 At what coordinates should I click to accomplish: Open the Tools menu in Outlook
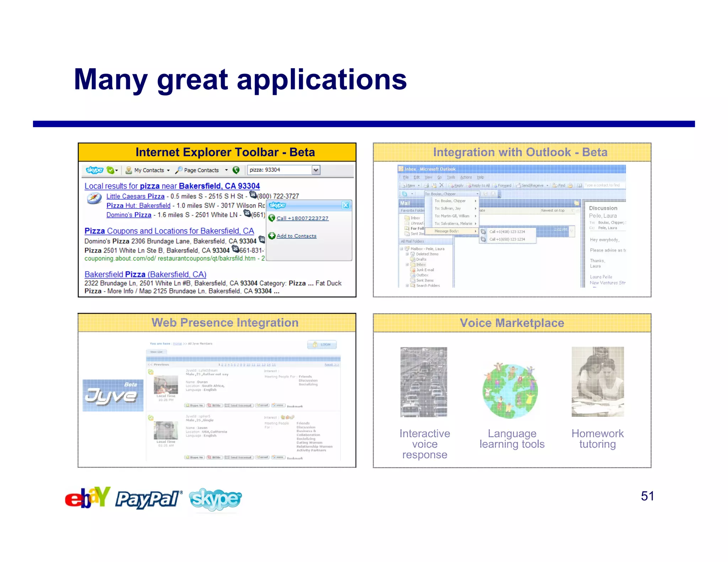tap(451, 177)
